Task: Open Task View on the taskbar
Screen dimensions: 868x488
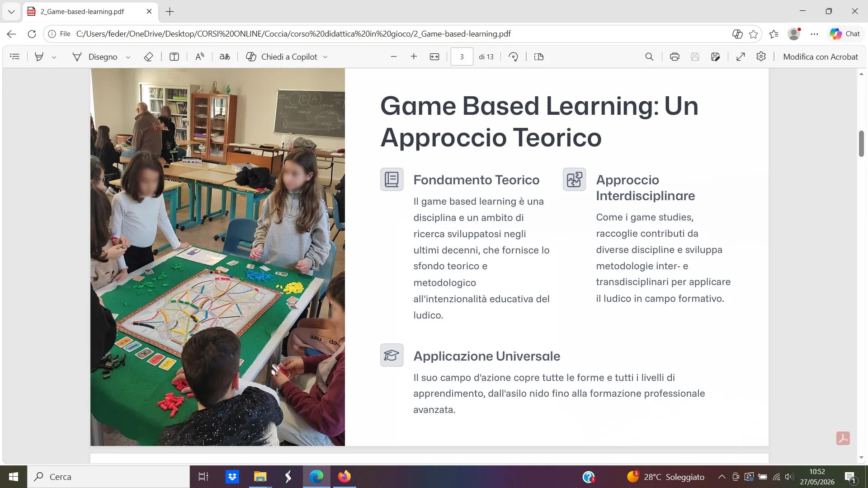Action: click(x=203, y=477)
